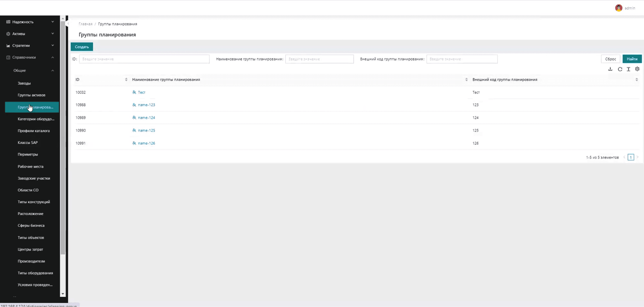Open the row density/height icon
Screen dimensions: 644x307
(629, 69)
